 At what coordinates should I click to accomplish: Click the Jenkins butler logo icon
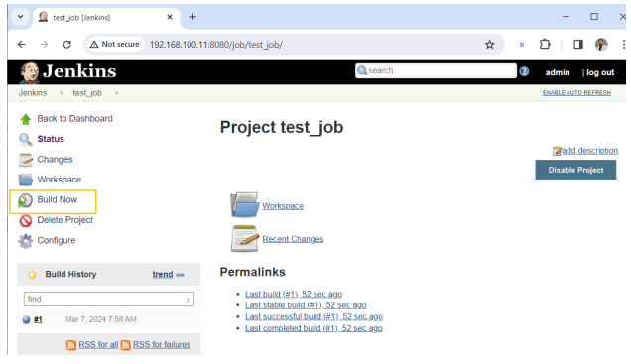[x=30, y=72]
